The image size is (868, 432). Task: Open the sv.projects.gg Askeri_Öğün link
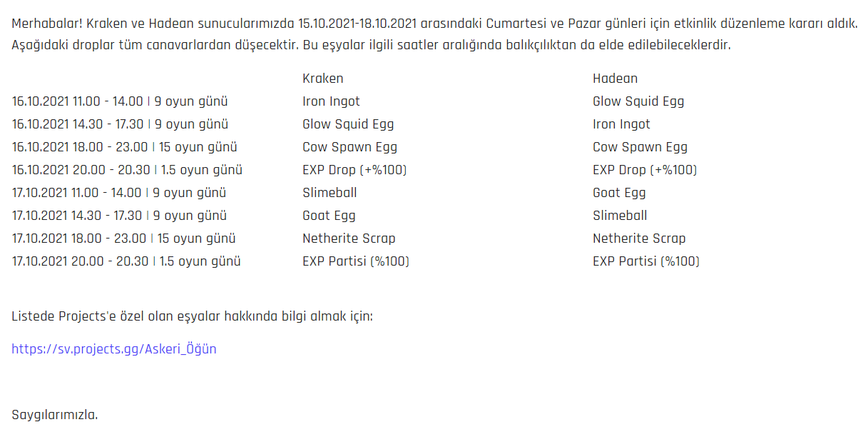point(113,349)
